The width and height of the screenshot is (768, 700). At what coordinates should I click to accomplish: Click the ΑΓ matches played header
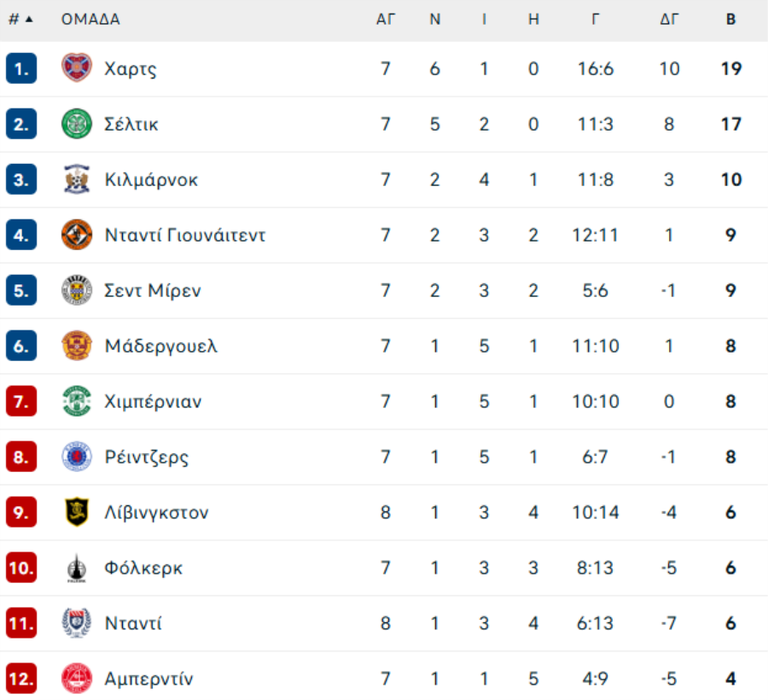386,20
